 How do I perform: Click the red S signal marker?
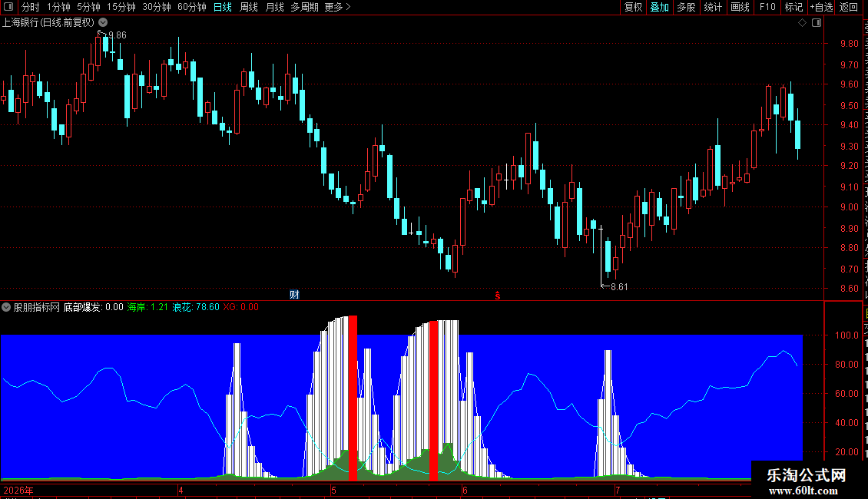[x=498, y=296]
